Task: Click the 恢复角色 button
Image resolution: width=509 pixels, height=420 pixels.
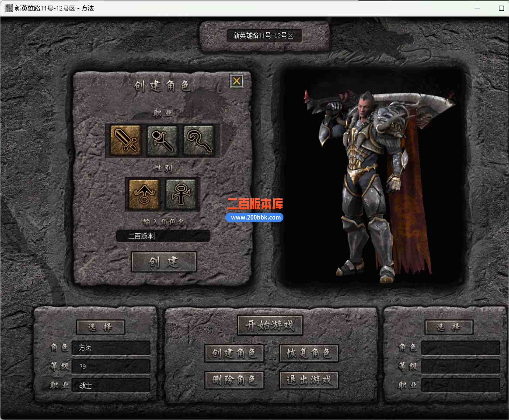Action: pyautogui.click(x=309, y=353)
